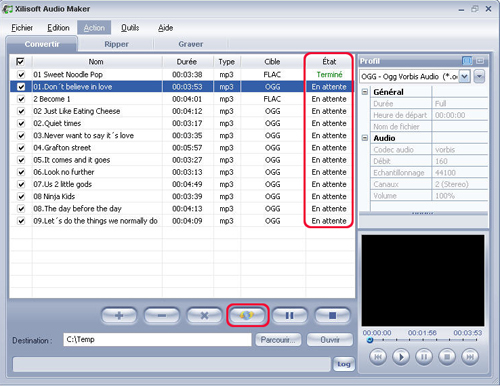
Task: Open the OGG profile dropdown
Action: click(x=464, y=77)
